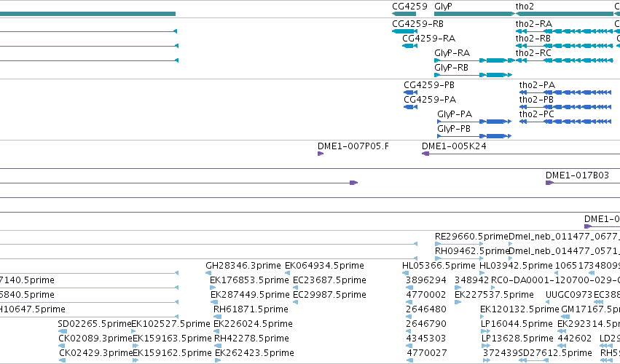Click the CG4259 gene label

(409, 7)
